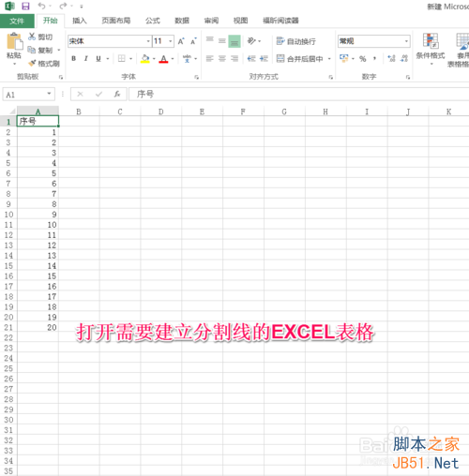Open the File (文件) tab
Screen dimensions: 469x476
click(x=17, y=21)
